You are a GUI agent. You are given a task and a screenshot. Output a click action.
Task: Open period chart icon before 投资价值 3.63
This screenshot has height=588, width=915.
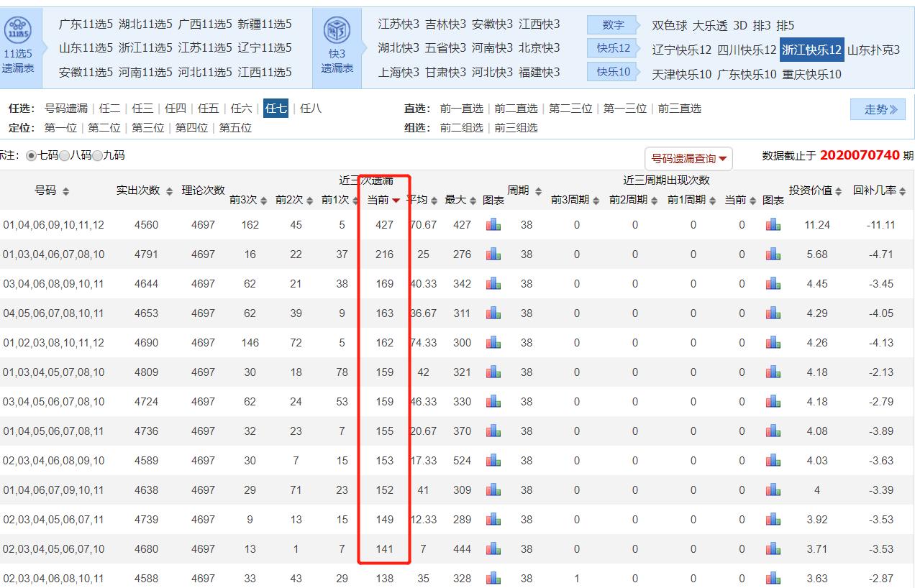pyautogui.click(x=773, y=579)
